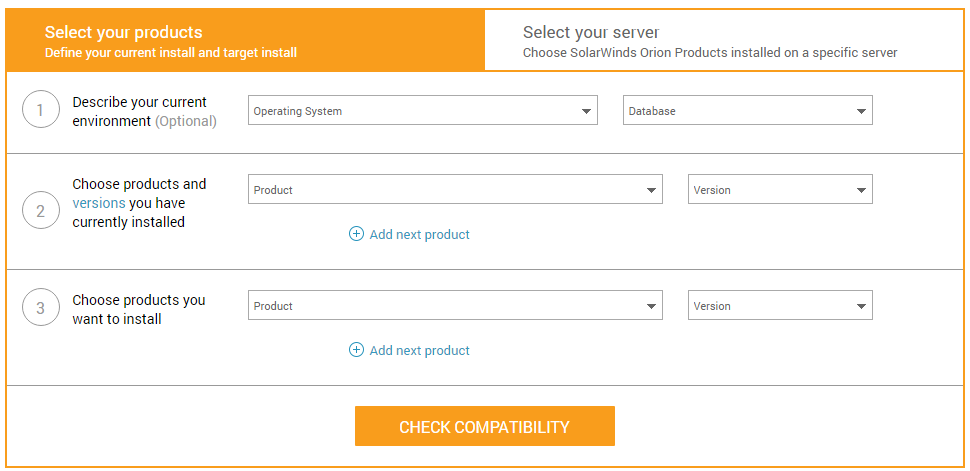Click the step 1 circle icon
Viewport: 970px width, 471px height.
tap(40, 110)
